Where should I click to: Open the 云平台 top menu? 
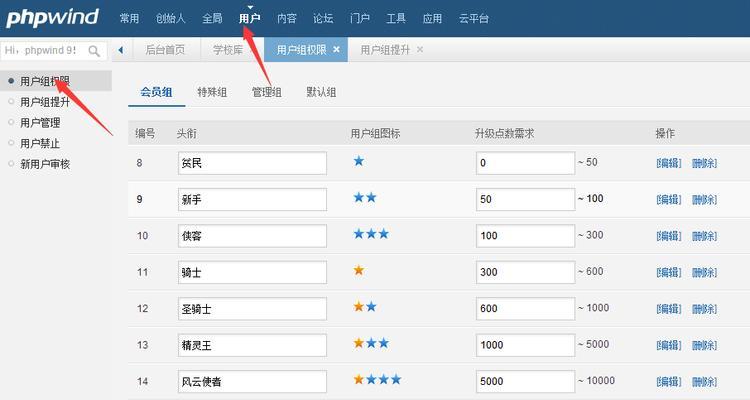474,19
